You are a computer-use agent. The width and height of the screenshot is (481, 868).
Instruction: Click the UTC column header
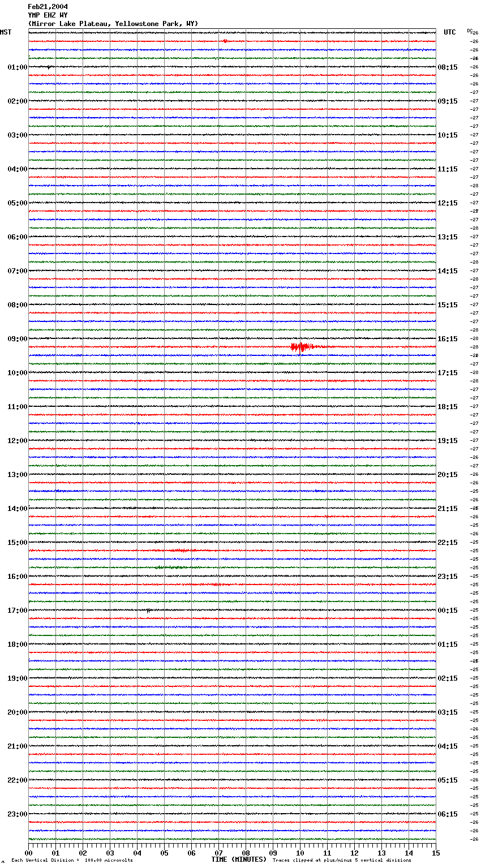point(450,32)
